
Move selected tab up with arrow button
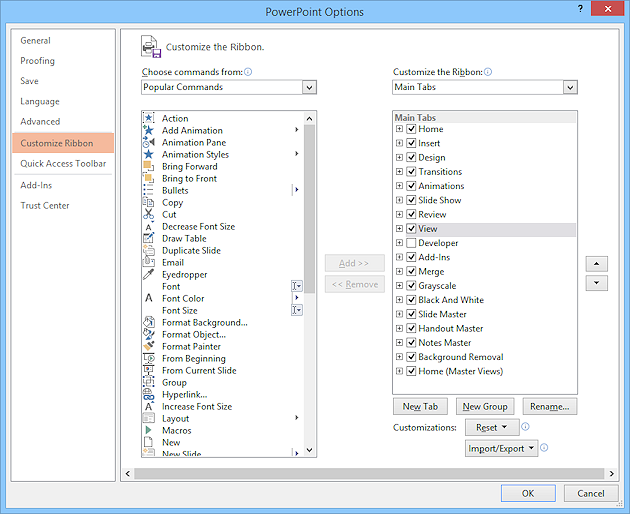(597, 264)
